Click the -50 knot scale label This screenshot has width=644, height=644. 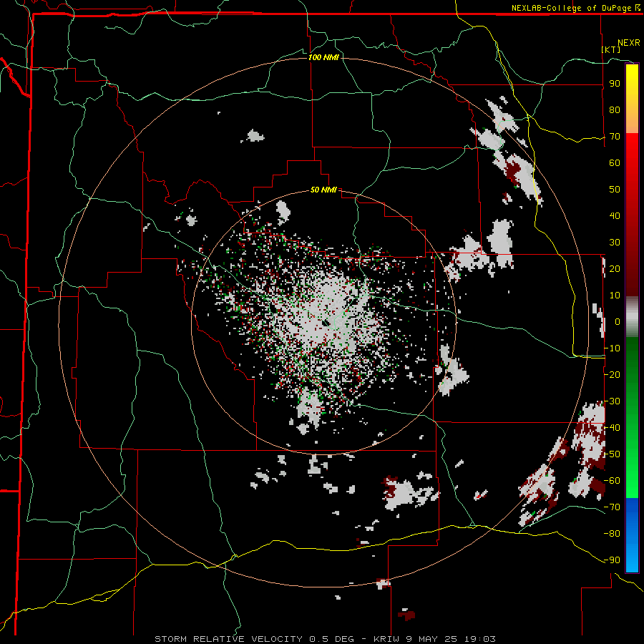612,454
